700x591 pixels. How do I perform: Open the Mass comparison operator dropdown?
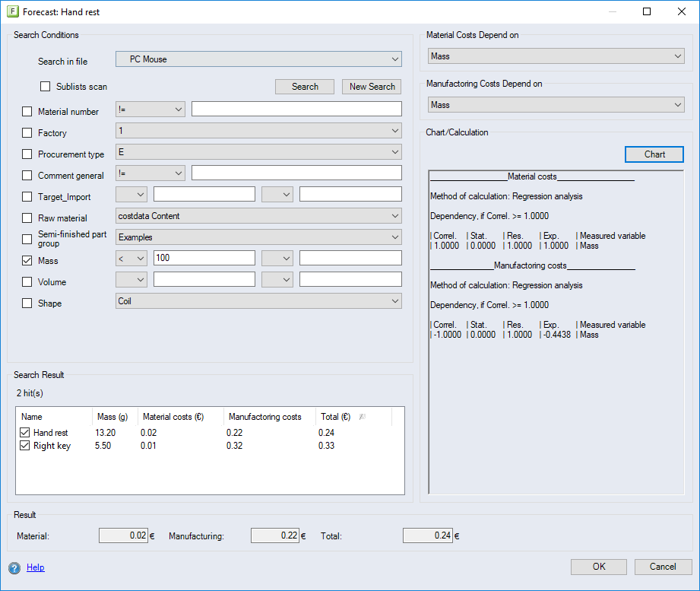[x=131, y=259]
